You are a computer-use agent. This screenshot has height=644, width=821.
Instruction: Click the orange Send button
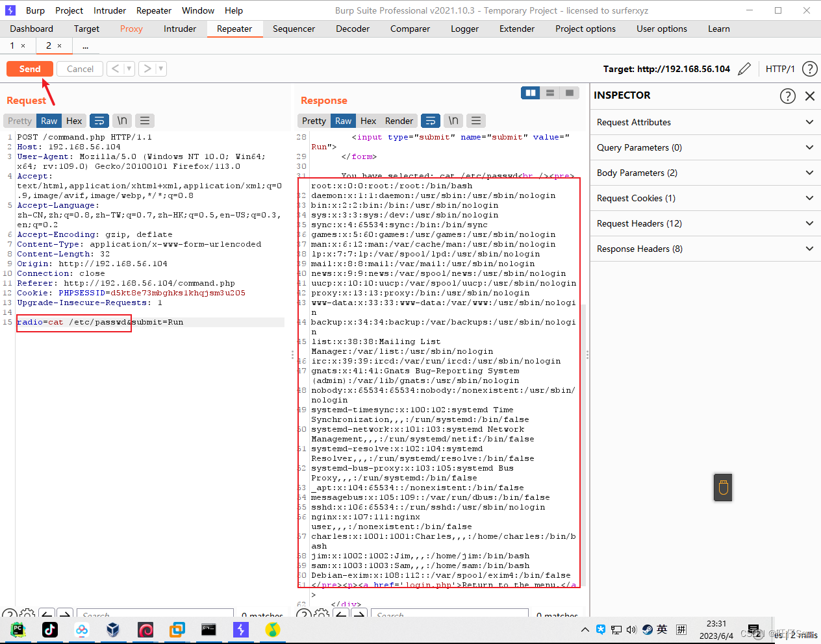coord(30,69)
